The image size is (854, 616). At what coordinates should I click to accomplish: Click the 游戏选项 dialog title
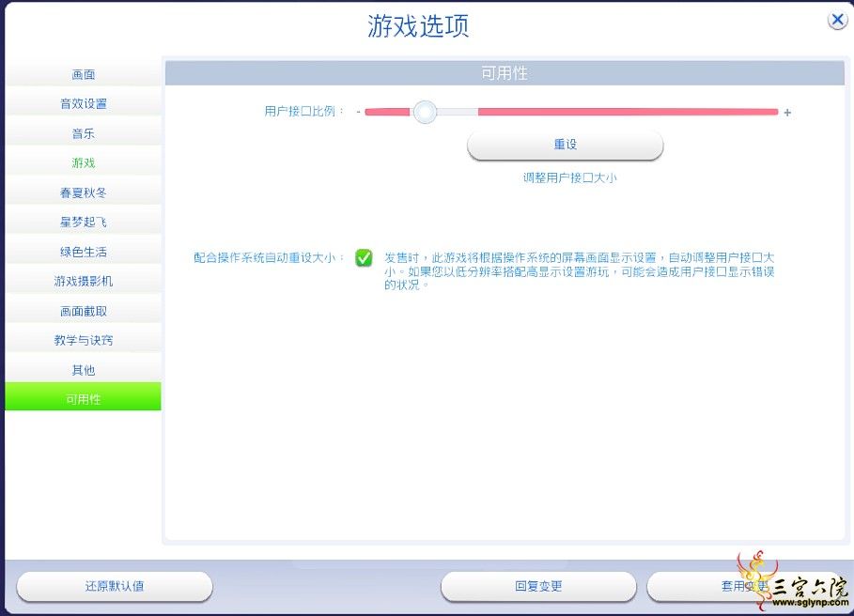(x=418, y=25)
